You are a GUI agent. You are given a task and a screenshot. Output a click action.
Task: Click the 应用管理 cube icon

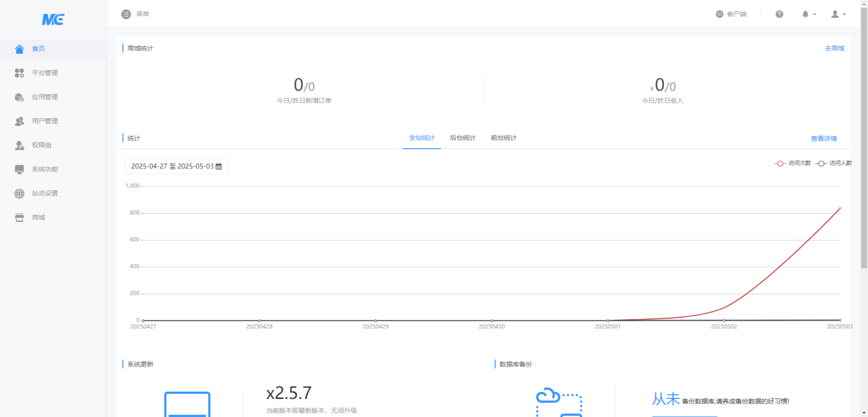point(20,97)
